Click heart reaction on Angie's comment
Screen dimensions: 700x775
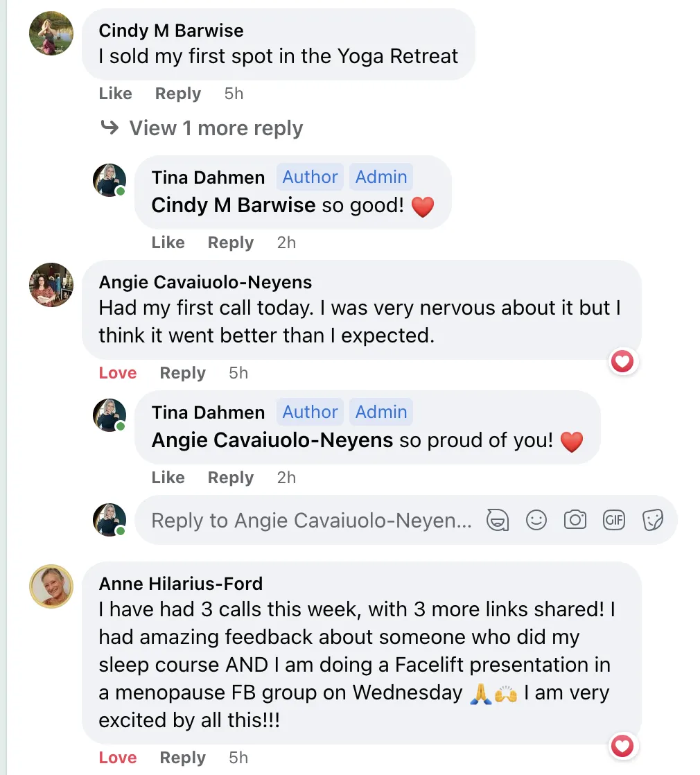tap(622, 361)
